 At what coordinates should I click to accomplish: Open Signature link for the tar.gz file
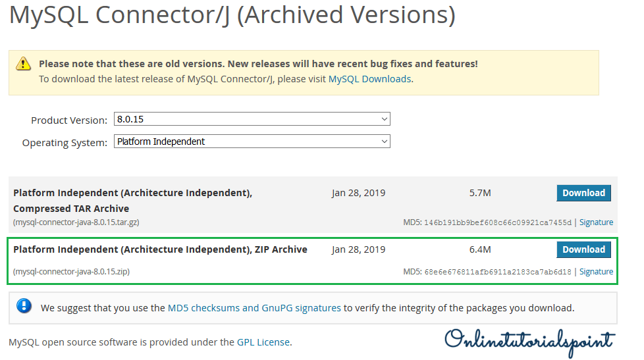pyautogui.click(x=596, y=222)
